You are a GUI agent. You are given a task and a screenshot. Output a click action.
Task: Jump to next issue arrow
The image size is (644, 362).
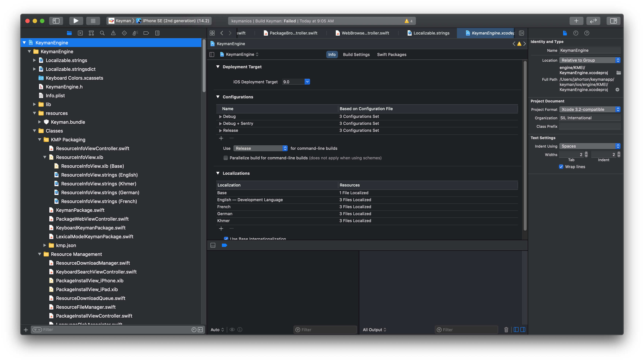525,44
